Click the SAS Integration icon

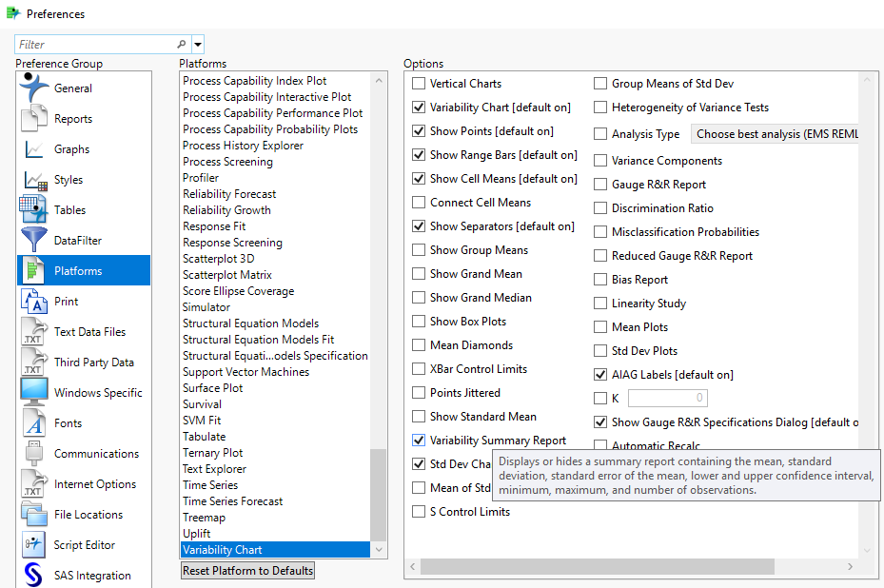tap(35, 576)
